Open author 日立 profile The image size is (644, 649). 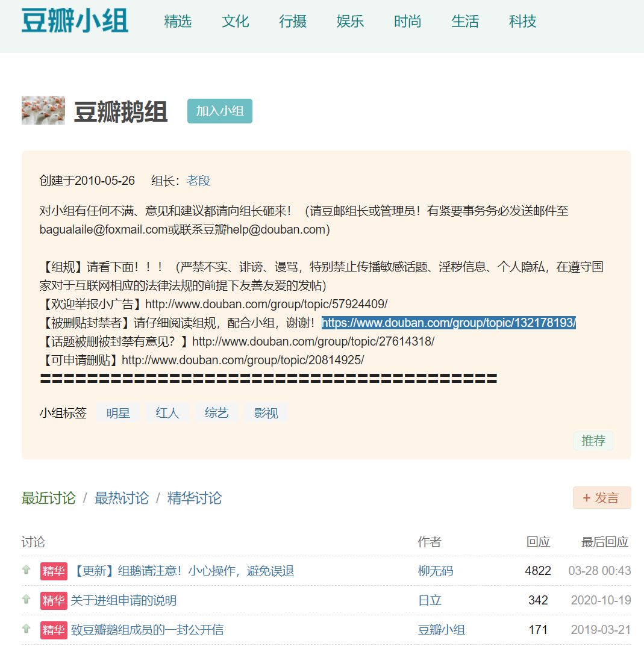(x=430, y=601)
